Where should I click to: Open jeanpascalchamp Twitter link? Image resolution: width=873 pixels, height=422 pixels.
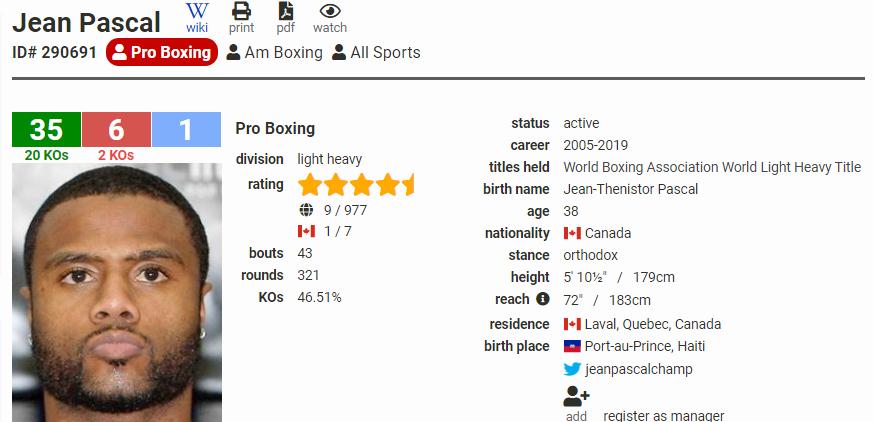639,369
